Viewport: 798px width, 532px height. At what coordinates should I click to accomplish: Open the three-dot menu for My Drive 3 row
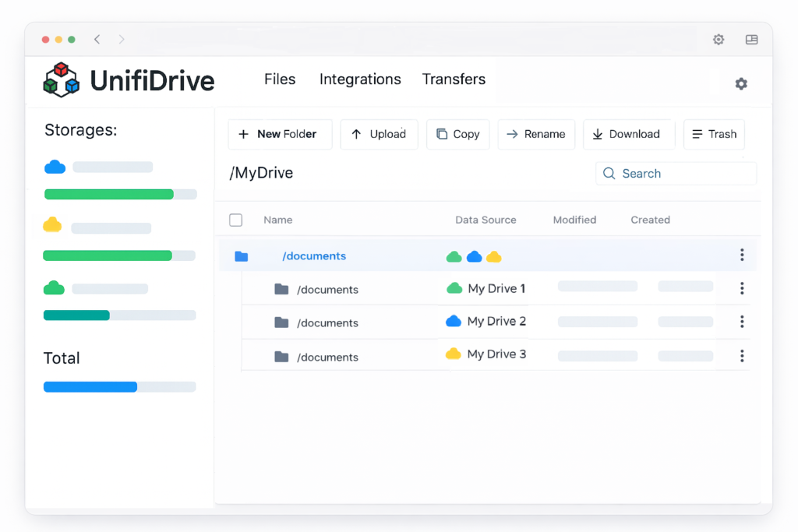(x=741, y=356)
